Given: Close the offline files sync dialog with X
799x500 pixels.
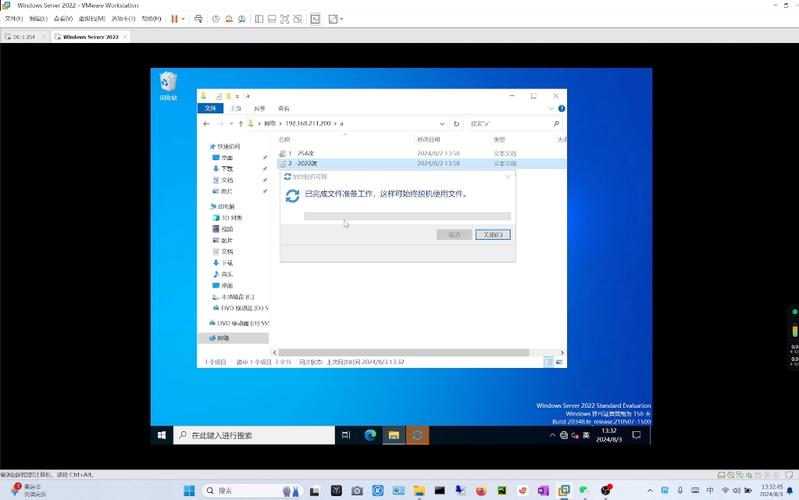Looking at the screenshot, I should 508,177.
